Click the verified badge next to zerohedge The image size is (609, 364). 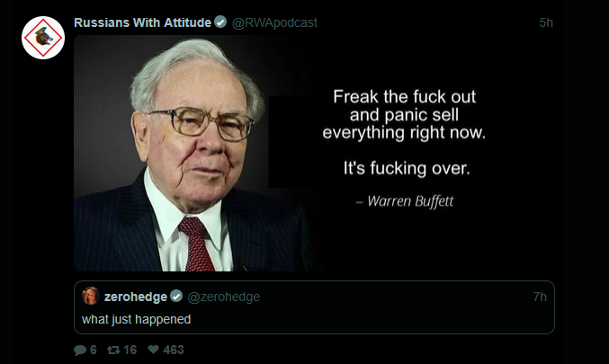(x=176, y=297)
